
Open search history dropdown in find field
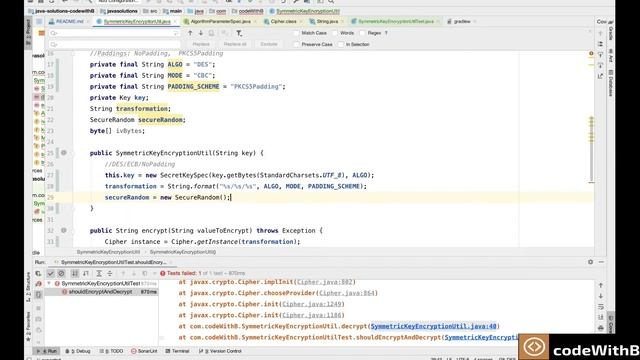coord(54,33)
